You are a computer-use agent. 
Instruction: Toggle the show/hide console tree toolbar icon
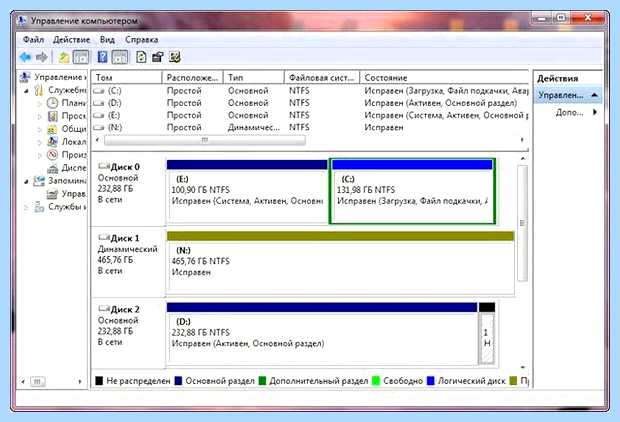81,57
